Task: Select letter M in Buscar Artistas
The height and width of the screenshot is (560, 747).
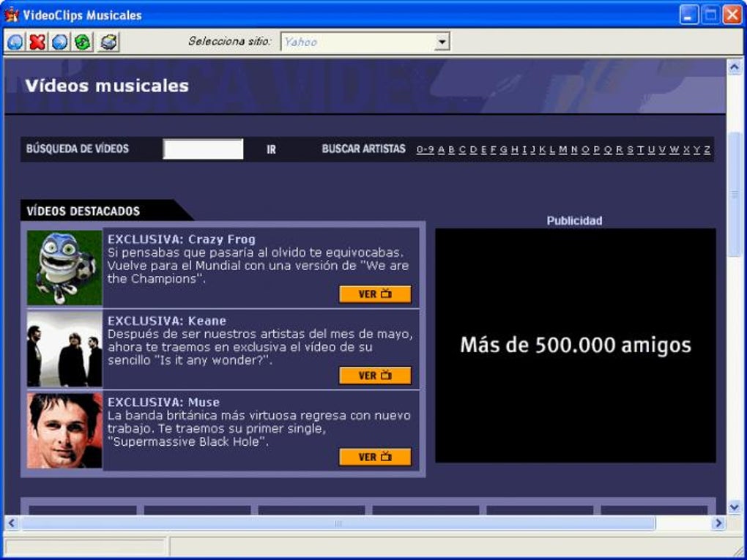Action: [x=564, y=148]
